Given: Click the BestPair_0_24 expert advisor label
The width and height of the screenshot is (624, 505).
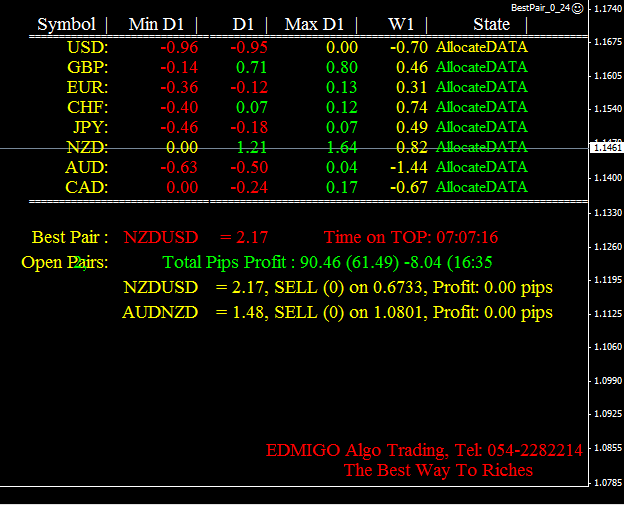Looking at the screenshot, I should pos(540,8).
